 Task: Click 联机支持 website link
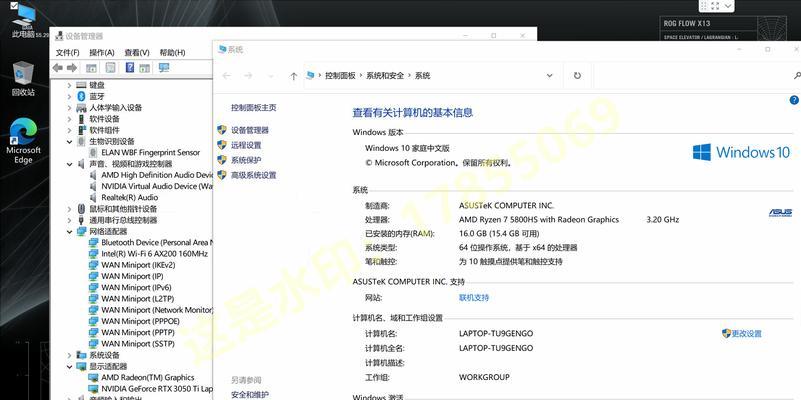(474, 297)
